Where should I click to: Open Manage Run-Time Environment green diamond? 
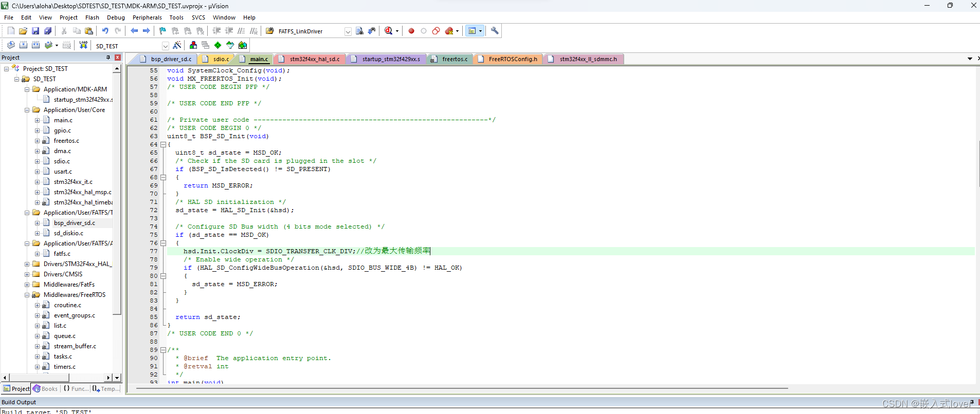(x=218, y=45)
